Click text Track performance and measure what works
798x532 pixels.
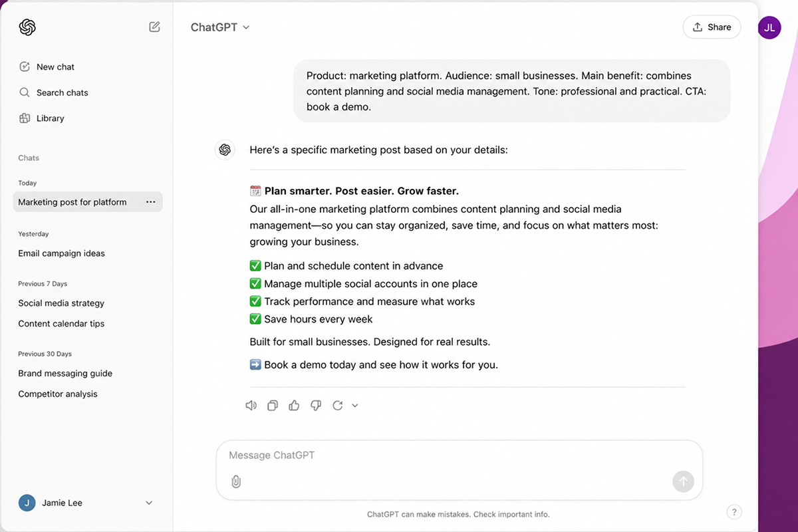[370, 302]
